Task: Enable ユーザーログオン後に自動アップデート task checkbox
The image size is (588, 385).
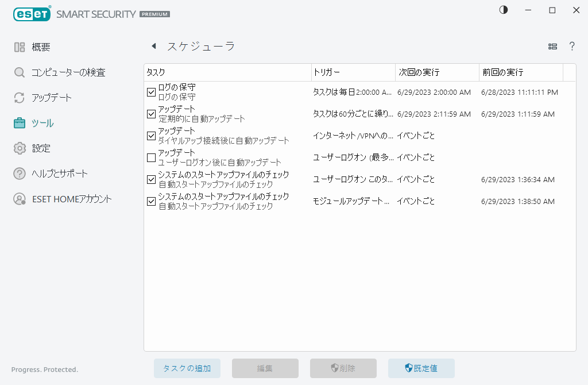Action: pos(151,157)
